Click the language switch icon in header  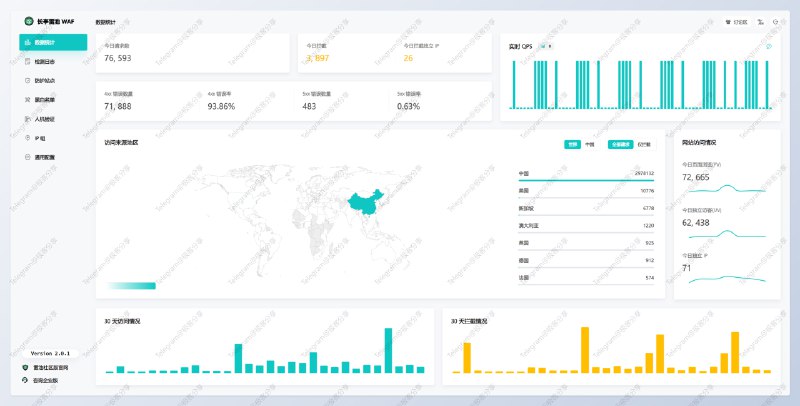pos(760,21)
